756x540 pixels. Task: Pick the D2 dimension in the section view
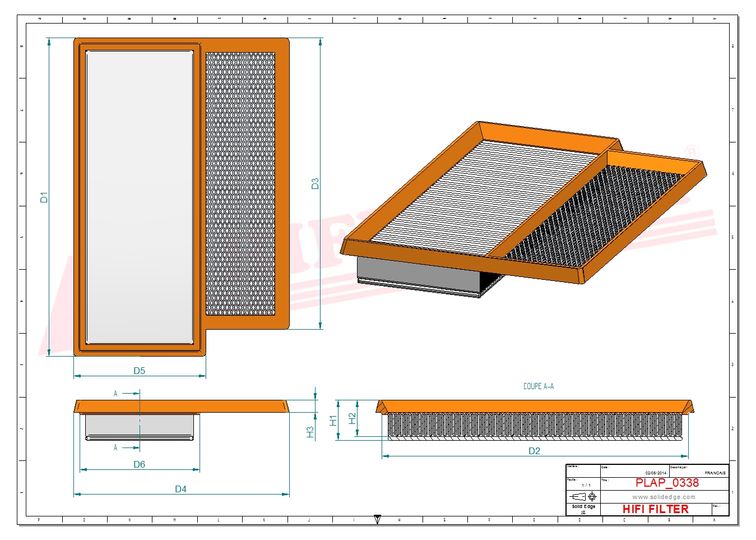534,451
